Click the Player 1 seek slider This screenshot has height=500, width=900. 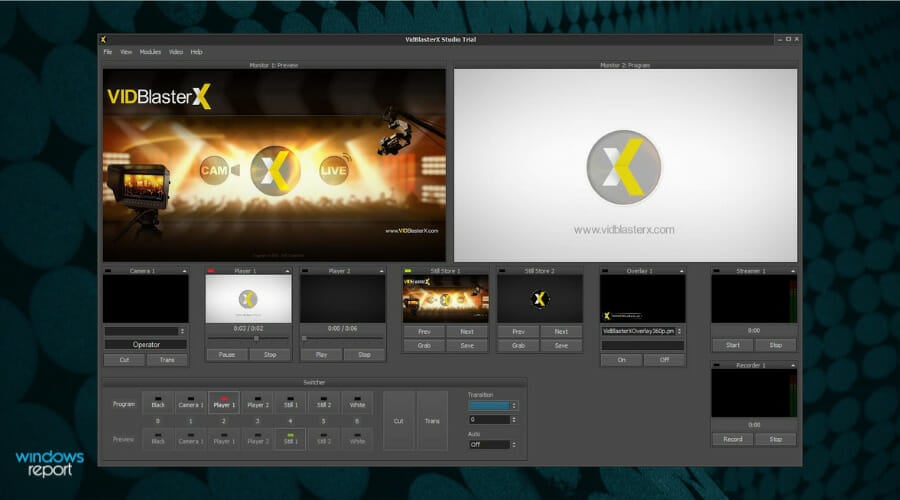(248, 339)
